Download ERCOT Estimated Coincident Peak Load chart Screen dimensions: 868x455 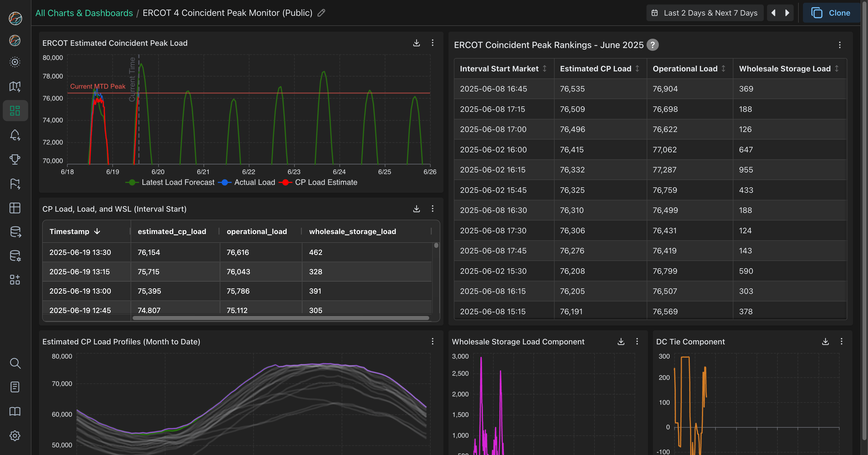pyautogui.click(x=416, y=43)
